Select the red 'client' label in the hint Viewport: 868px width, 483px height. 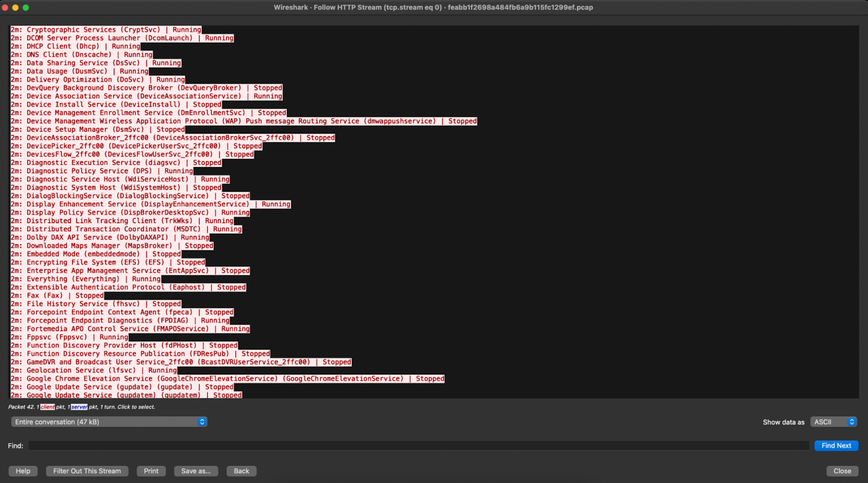tap(48, 407)
